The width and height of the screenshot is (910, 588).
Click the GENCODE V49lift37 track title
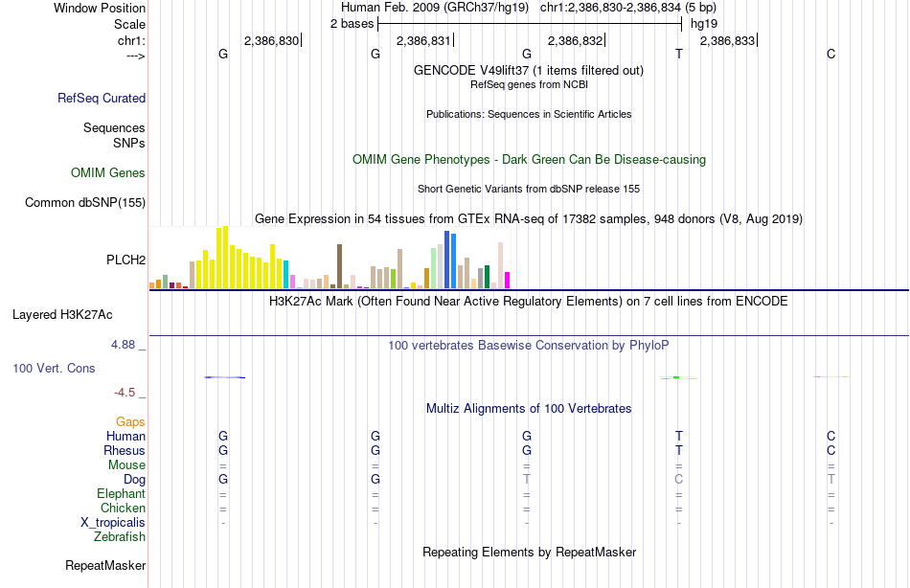click(529, 70)
